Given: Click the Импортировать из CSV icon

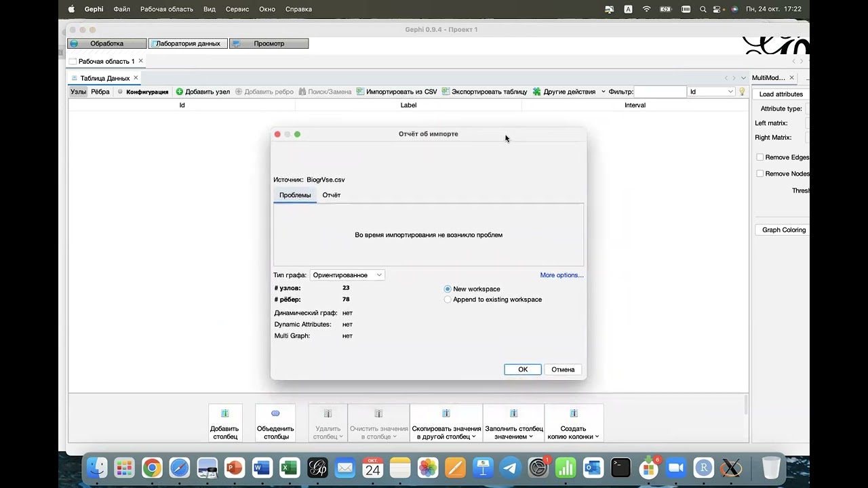Looking at the screenshot, I should 361,91.
